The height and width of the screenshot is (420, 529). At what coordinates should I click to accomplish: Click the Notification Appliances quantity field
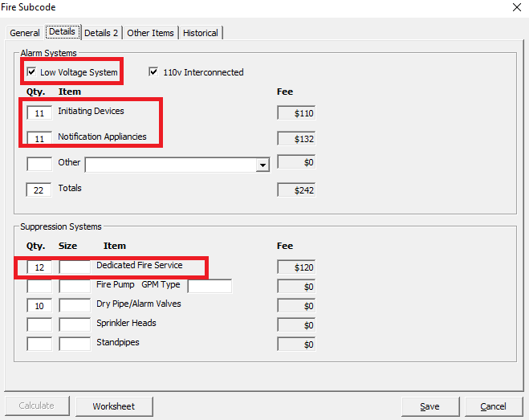click(x=39, y=139)
